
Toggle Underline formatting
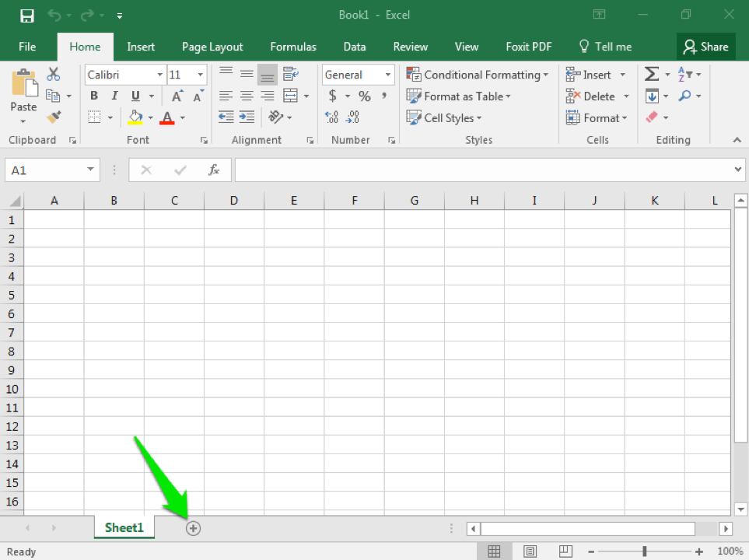coord(135,96)
